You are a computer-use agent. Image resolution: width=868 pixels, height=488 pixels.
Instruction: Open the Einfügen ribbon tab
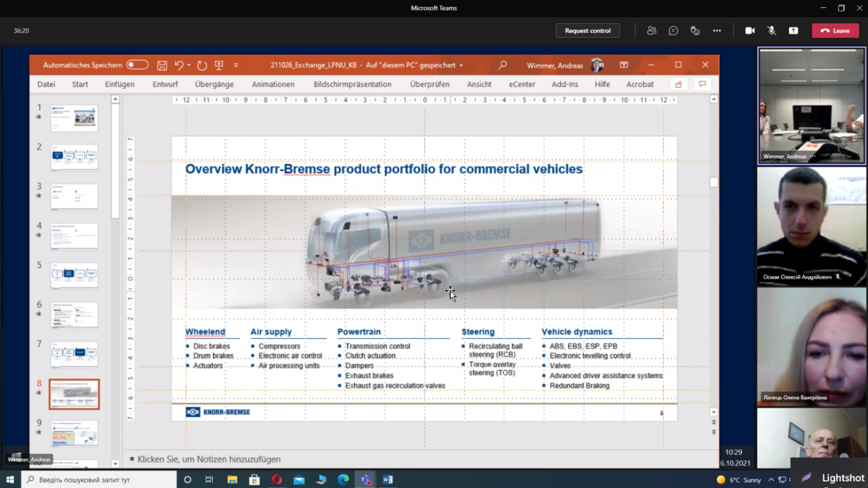point(119,84)
